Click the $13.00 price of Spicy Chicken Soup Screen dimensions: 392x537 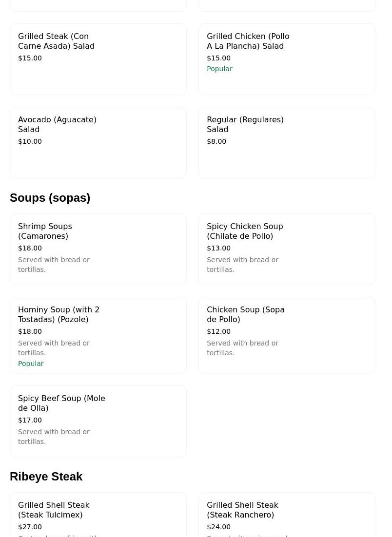218,248
